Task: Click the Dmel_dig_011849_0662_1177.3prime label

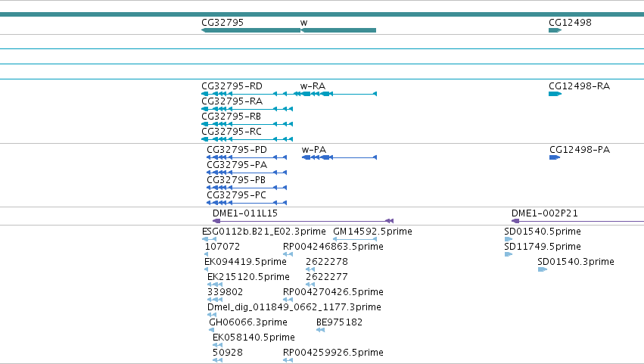Action: (294, 308)
